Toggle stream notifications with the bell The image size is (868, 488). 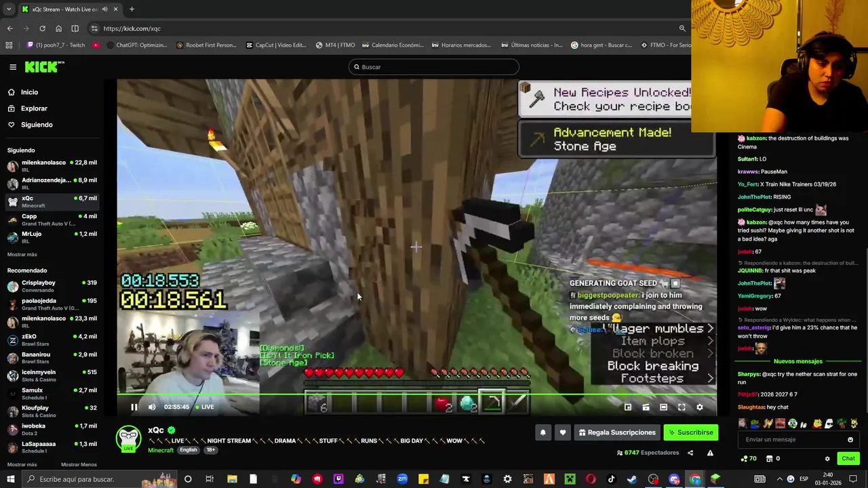[x=542, y=432]
